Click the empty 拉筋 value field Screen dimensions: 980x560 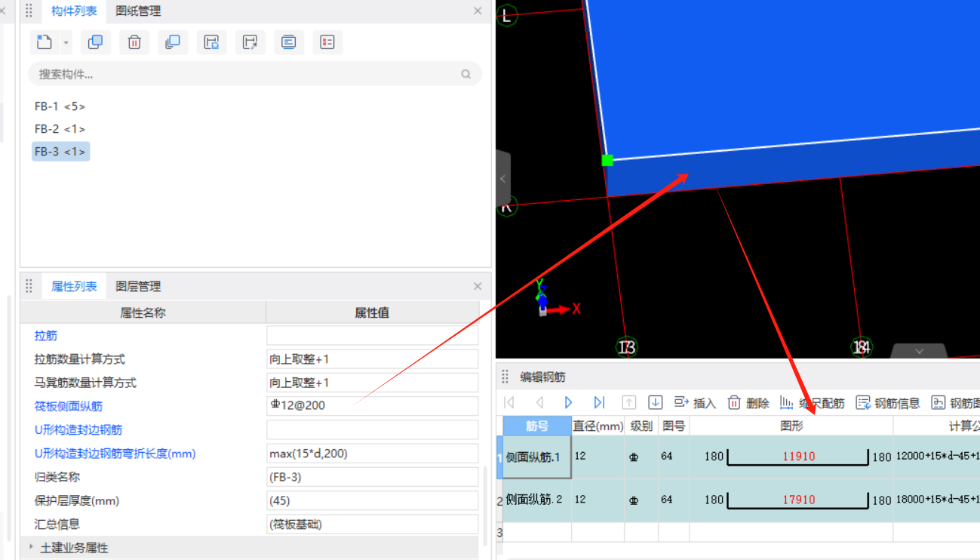[x=373, y=335]
